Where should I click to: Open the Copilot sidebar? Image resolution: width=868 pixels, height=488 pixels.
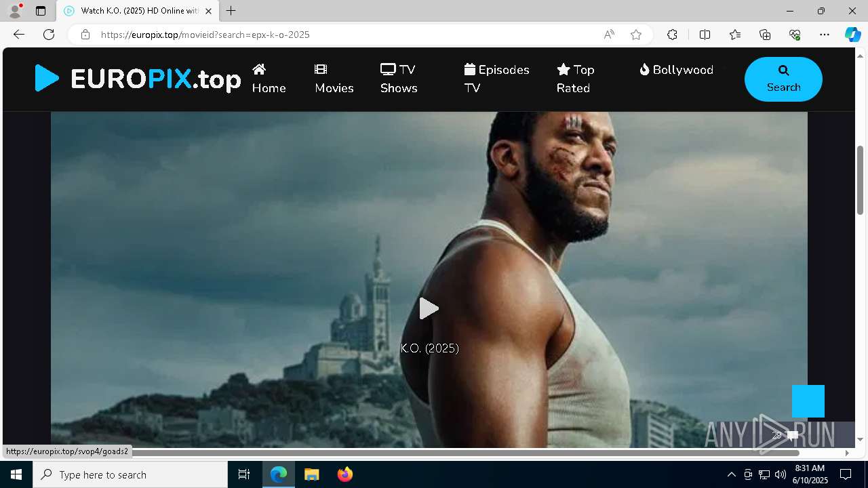click(x=852, y=35)
